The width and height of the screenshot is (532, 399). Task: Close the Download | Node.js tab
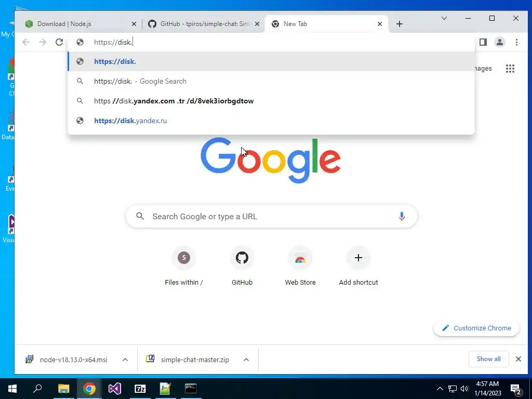click(134, 24)
